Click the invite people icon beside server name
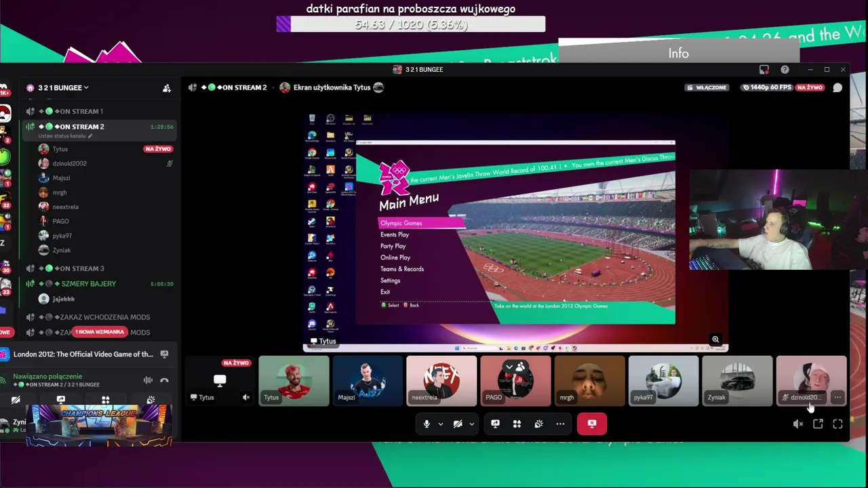The image size is (868, 488). pyautogui.click(x=167, y=88)
